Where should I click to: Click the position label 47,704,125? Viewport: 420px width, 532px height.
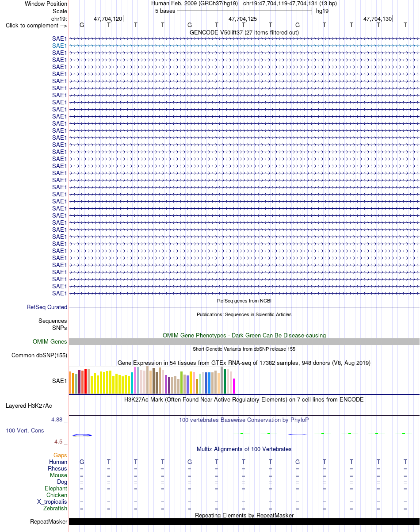tap(242, 19)
